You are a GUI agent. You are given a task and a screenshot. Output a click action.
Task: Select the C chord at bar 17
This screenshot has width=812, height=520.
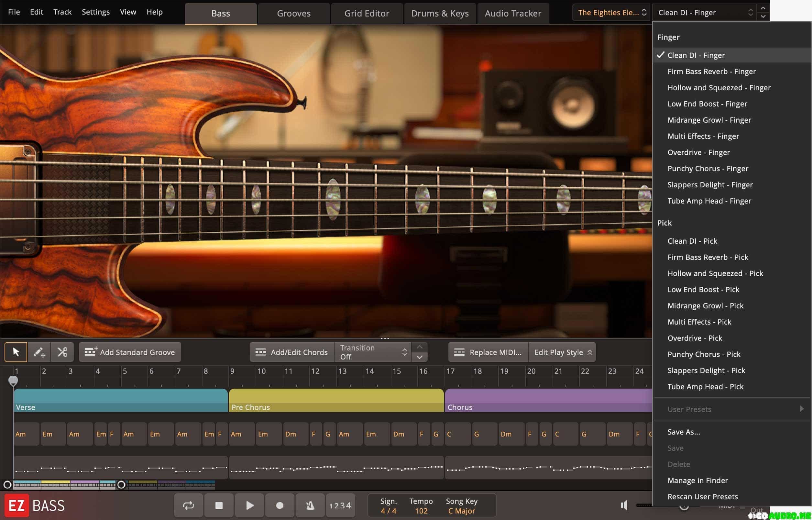458,434
